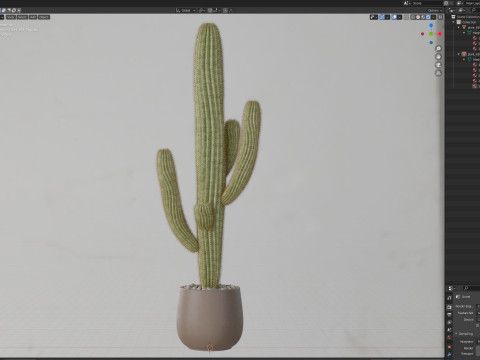Image resolution: width=480 pixels, height=360 pixels.
Task: Open the Render Engine dropdown
Action: pos(478,306)
